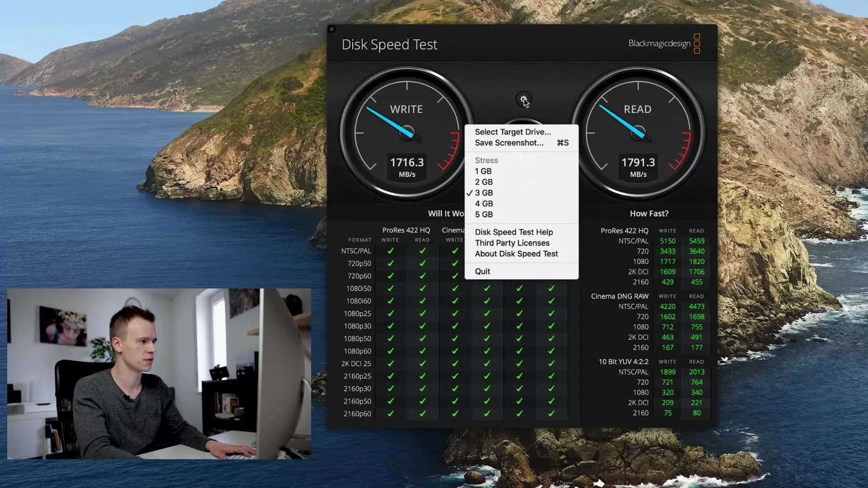Click 10 Bit YUV NTSC/PAL read value 2013
868x488 pixels.
(696, 372)
